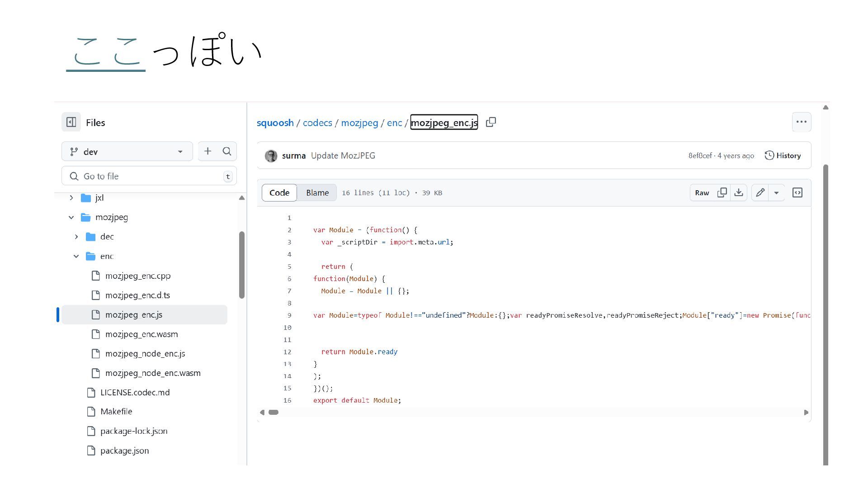Click package-lock.json file icon
868x488 pixels.
[x=91, y=431]
